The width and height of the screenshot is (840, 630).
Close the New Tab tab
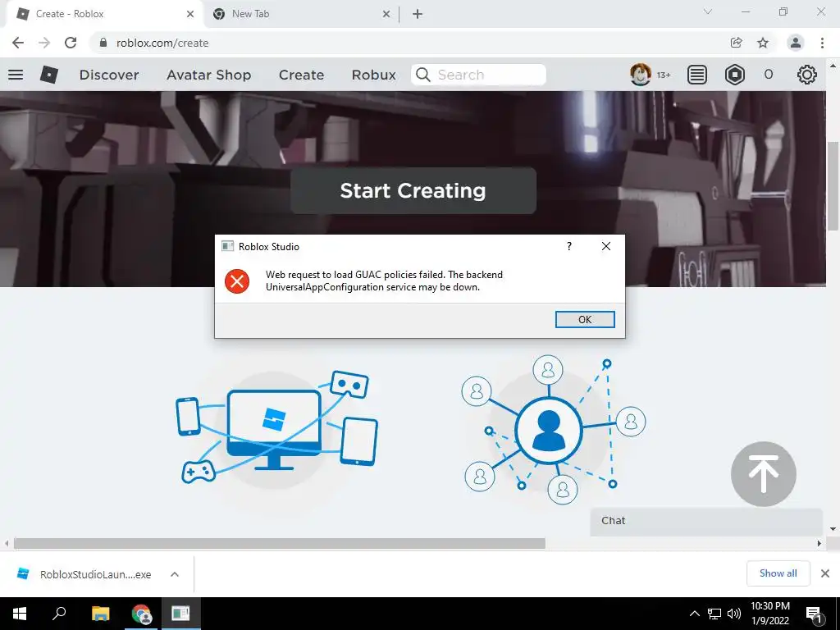coord(386,14)
